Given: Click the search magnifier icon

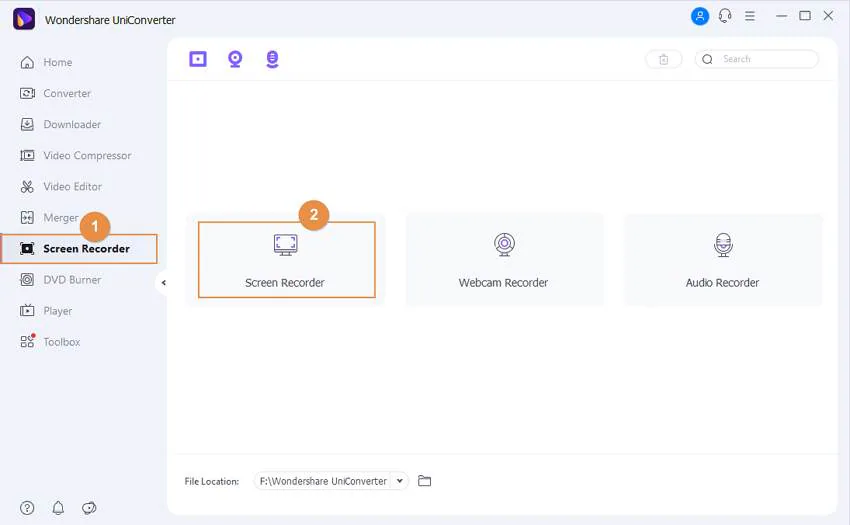Looking at the screenshot, I should coord(707,59).
